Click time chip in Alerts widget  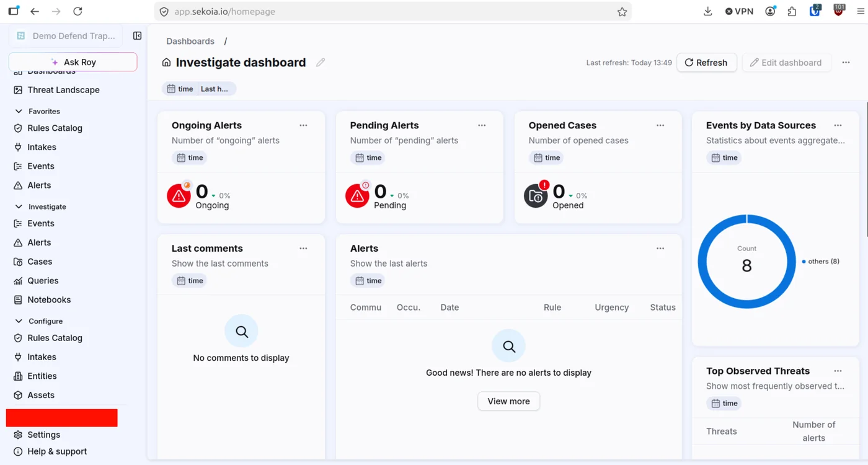pos(368,281)
